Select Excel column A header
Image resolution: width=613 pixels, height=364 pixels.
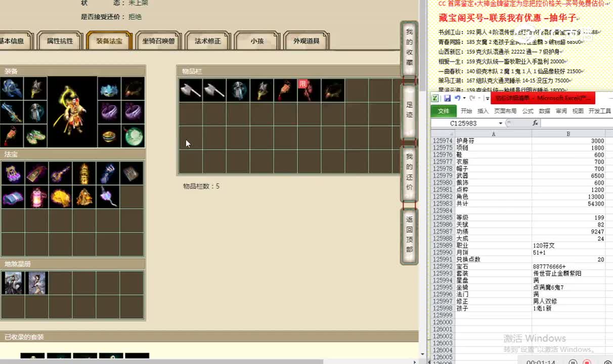493,133
